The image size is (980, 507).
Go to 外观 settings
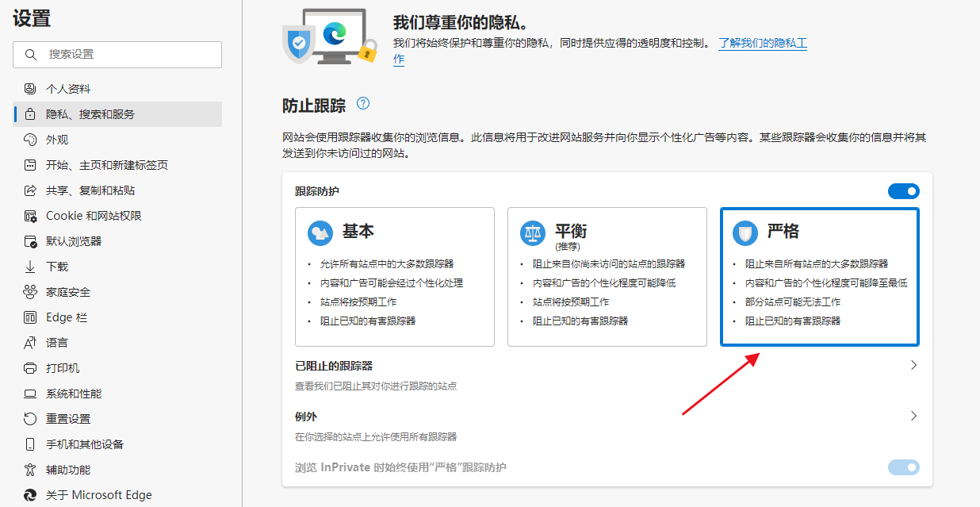coord(117,140)
